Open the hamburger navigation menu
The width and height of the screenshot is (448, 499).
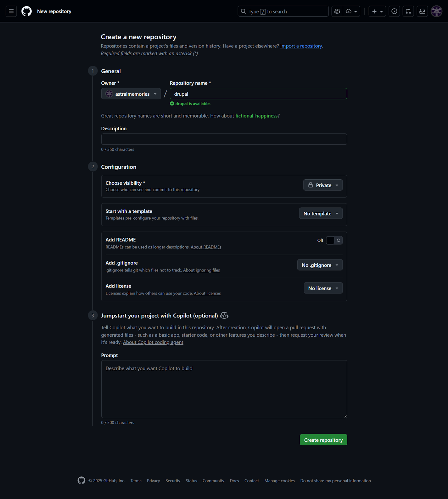coord(11,12)
